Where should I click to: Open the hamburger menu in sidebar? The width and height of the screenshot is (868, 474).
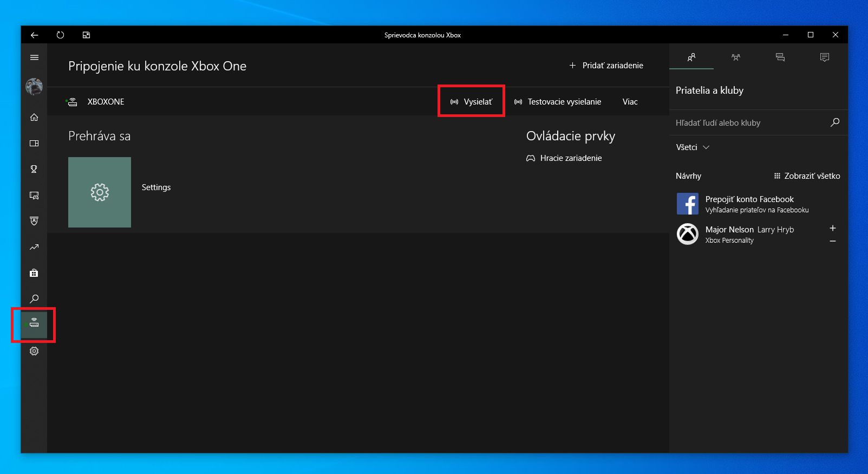click(34, 57)
